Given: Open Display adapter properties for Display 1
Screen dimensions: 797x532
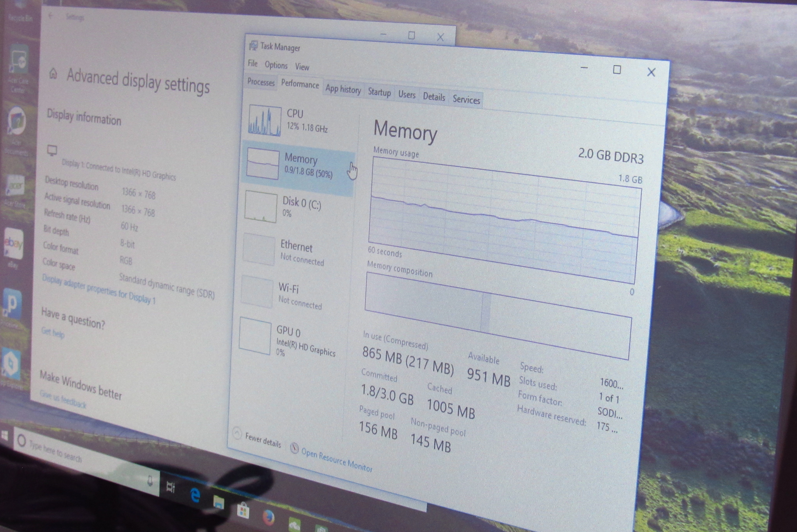Looking at the screenshot, I should point(98,290).
